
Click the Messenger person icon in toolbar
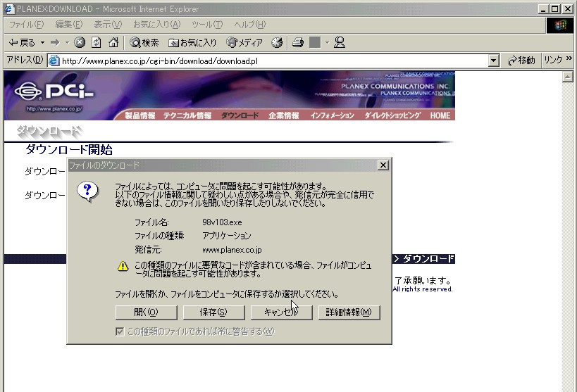tap(340, 43)
